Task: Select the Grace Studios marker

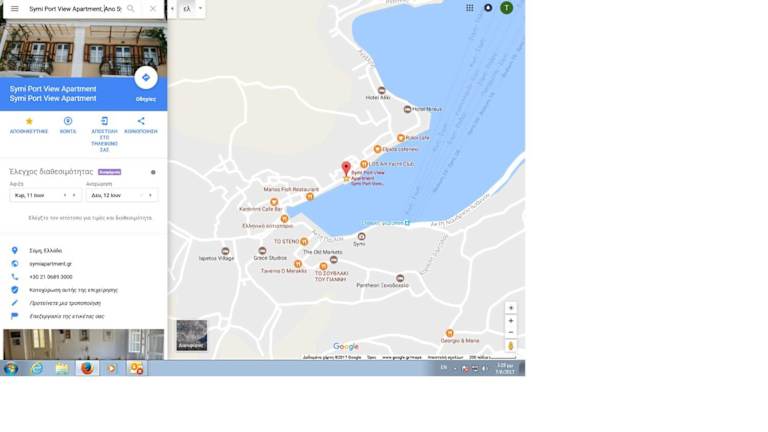Action: (262, 251)
